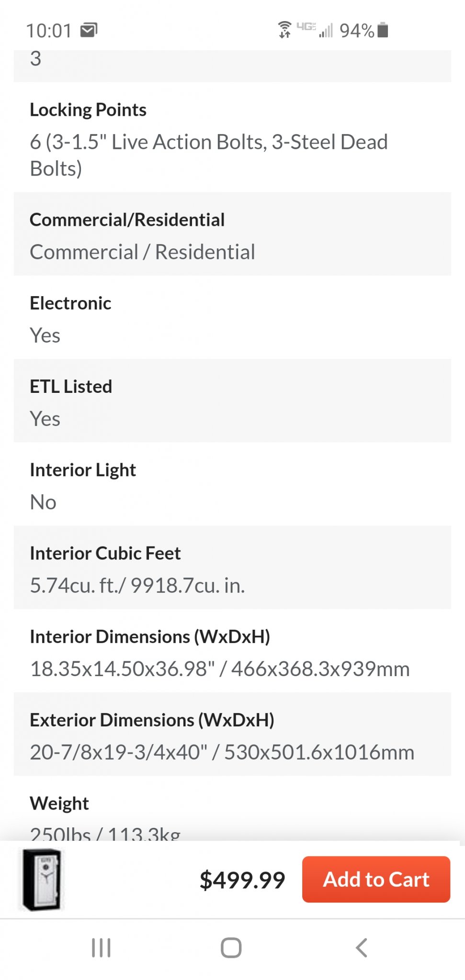The height and width of the screenshot is (980, 465).
Task: Tap the $499.99 price
Action: click(x=242, y=880)
